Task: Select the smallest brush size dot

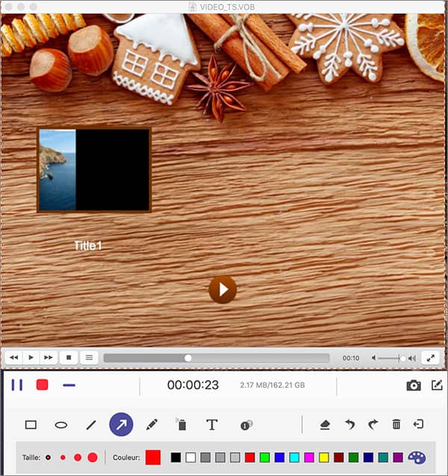Action: pyautogui.click(x=49, y=457)
